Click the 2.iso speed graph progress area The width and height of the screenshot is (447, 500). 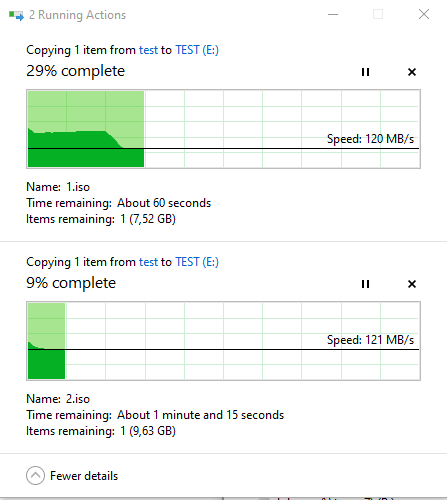point(223,341)
